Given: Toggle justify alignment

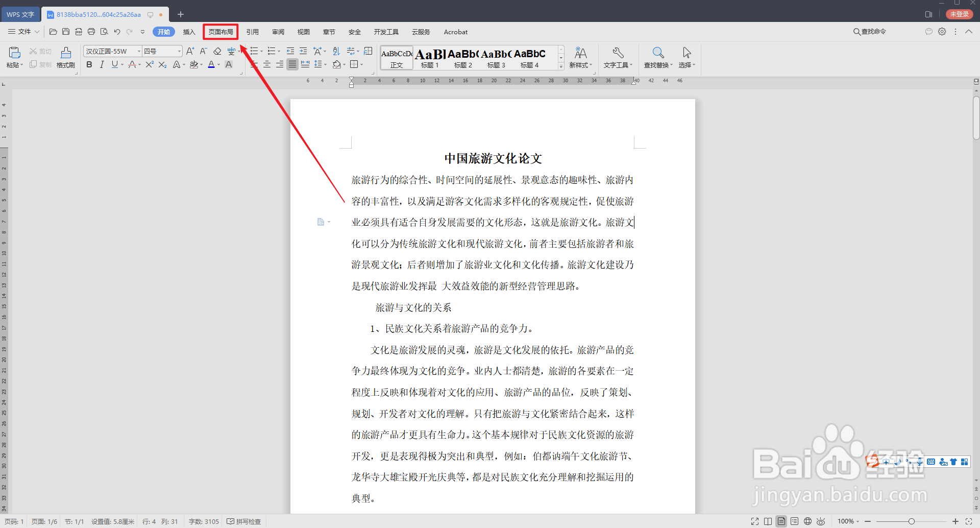Looking at the screenshot, I should pos(292,64).
